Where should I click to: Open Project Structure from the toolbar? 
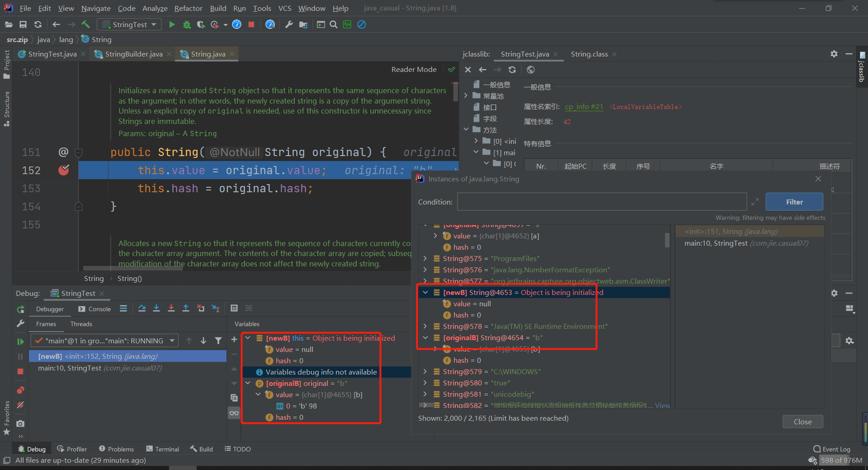pos(303,24)
